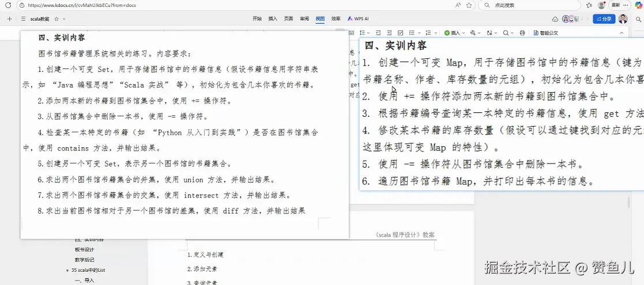644x285 pixels.
Task: Click the 点此搜索 search box
Action: (x=529, y=5)
